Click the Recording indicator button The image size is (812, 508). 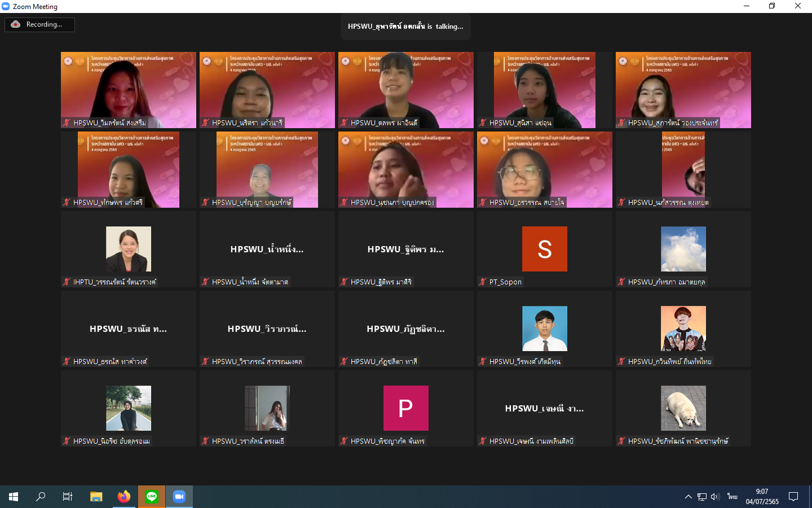point(39,24)
